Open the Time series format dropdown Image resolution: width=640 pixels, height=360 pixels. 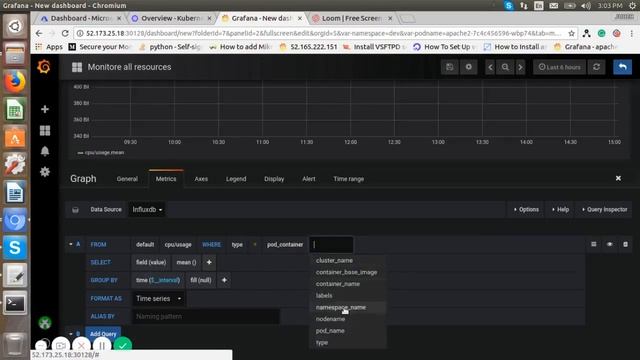[x=158, y=298]
